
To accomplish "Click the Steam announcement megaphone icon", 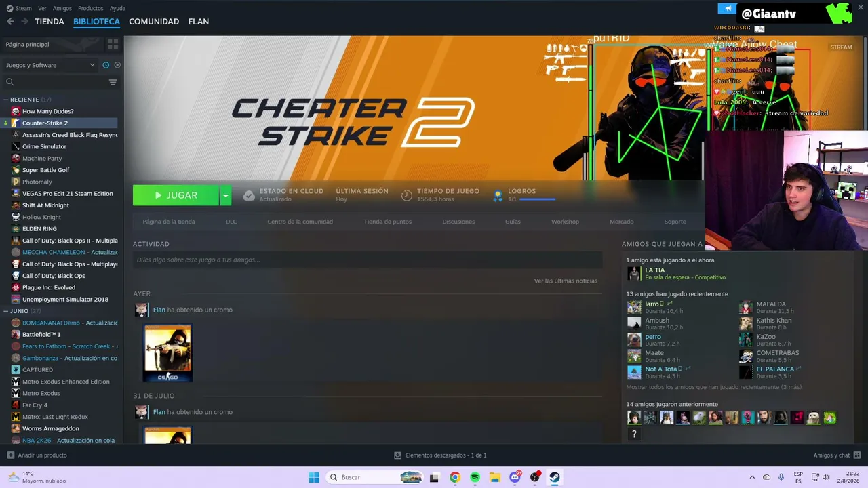I will point(727,9).
